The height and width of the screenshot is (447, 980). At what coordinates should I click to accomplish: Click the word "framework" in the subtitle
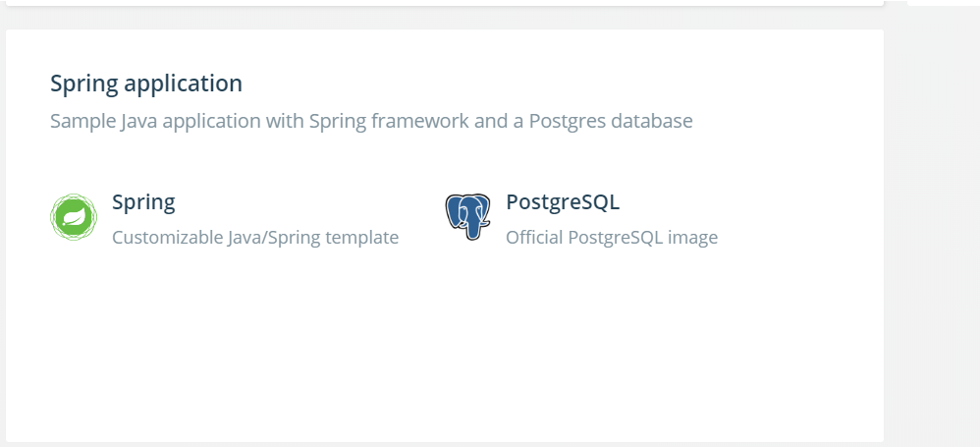(x=420, y=121)
